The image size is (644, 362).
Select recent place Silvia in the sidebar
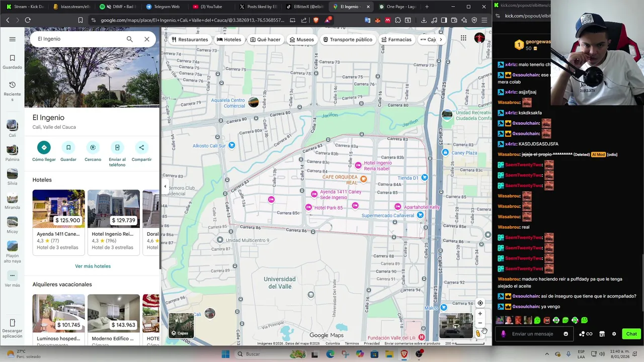coord(12,177)
